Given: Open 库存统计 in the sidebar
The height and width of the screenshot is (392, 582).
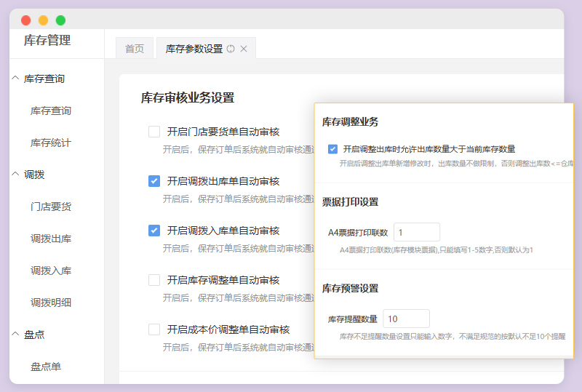Looking at the screenshot, I should tap(51, 143).
